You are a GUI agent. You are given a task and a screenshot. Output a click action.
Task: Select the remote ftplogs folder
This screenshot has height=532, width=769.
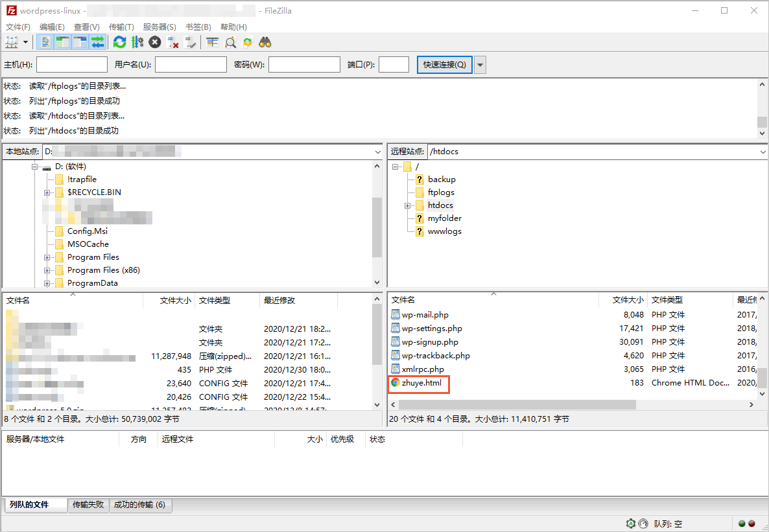(x=441, y=192)
